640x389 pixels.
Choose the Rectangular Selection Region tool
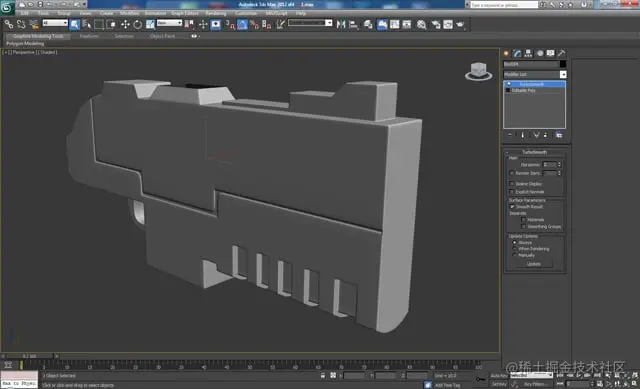pyautogui.click(x=99, y=24)
